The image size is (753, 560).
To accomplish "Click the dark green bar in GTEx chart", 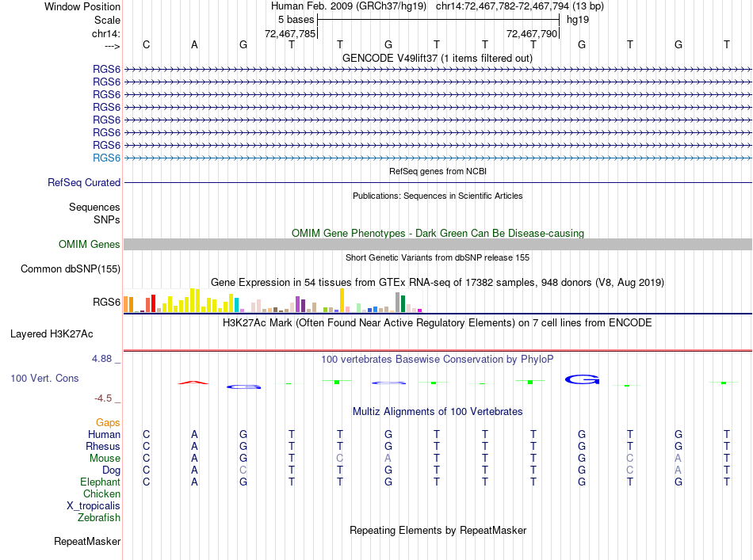I will [x=403, y=303].
